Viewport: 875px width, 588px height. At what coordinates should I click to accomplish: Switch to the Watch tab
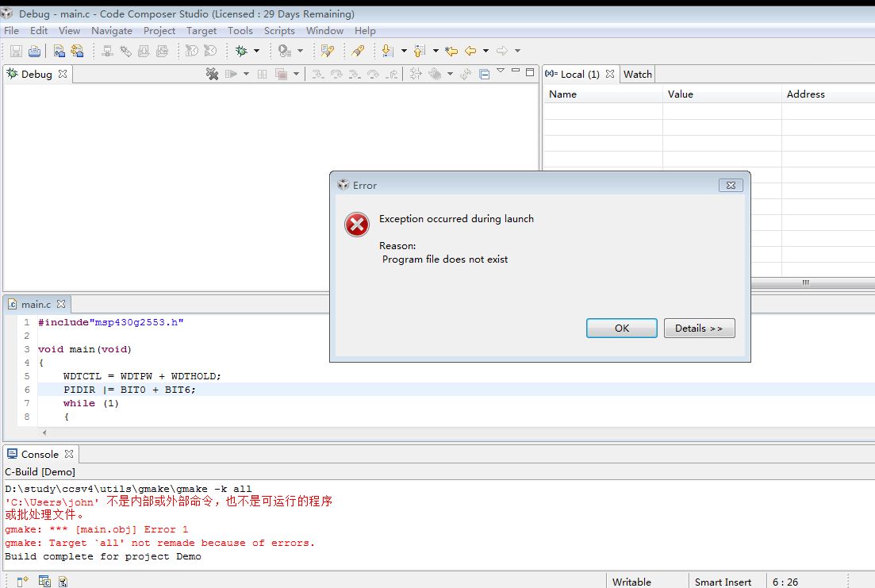click(x=637, y=75)
